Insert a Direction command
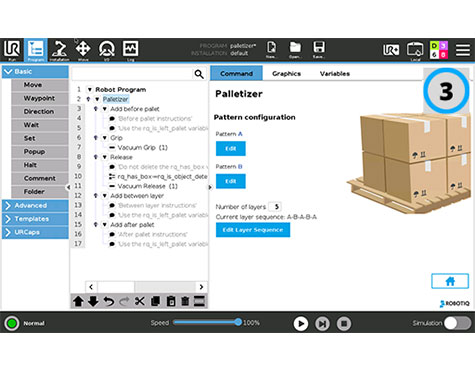Viewport: 475px width, 371px height. point(40,112)
